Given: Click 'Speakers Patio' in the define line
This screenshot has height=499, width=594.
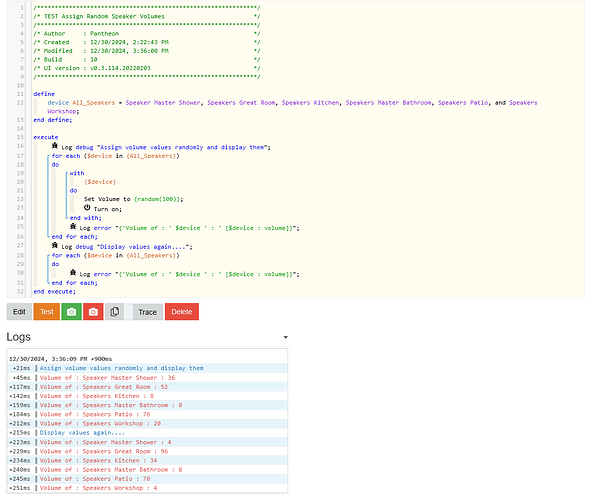Looking at the screenshot, I should [463, 103].
